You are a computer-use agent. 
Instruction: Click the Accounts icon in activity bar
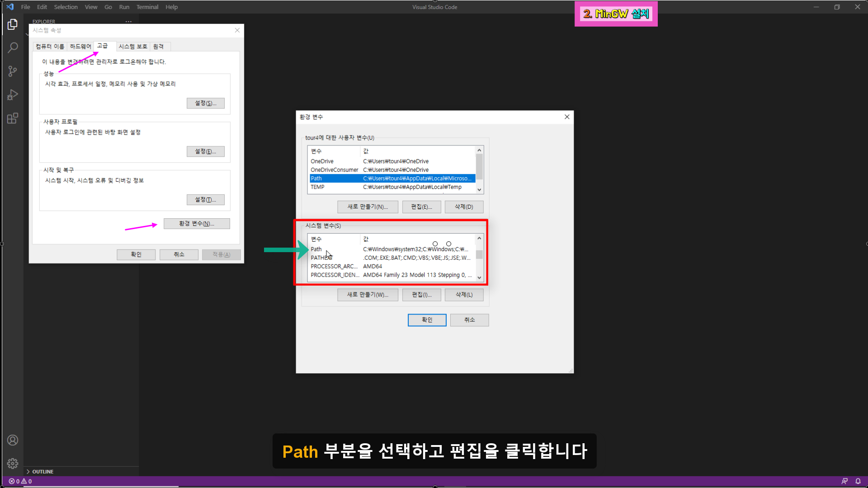13,440
